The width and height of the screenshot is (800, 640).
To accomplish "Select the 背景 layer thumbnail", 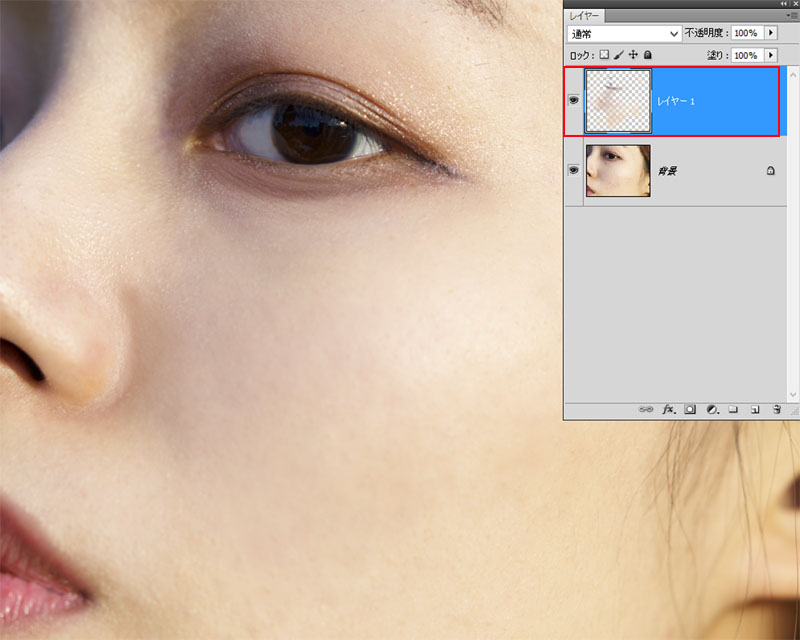I will coord(618,170).
